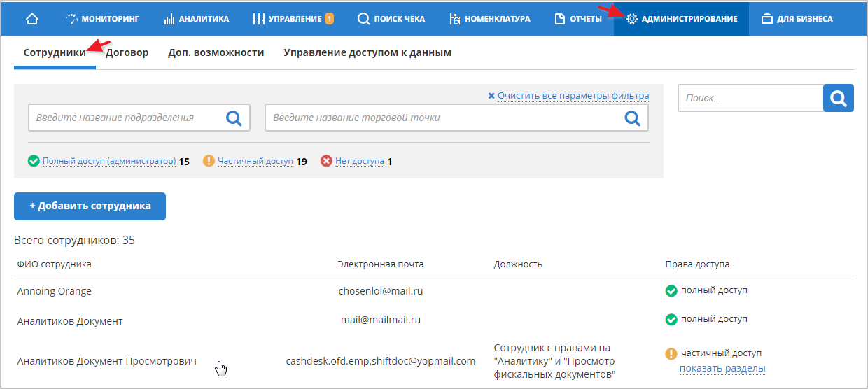Click the orange partial access warning icon in filter

coord(209,162)
